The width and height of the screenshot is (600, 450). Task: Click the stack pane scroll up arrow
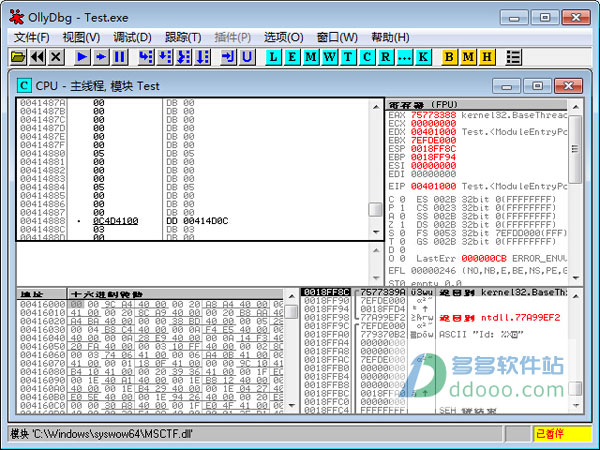576,296
